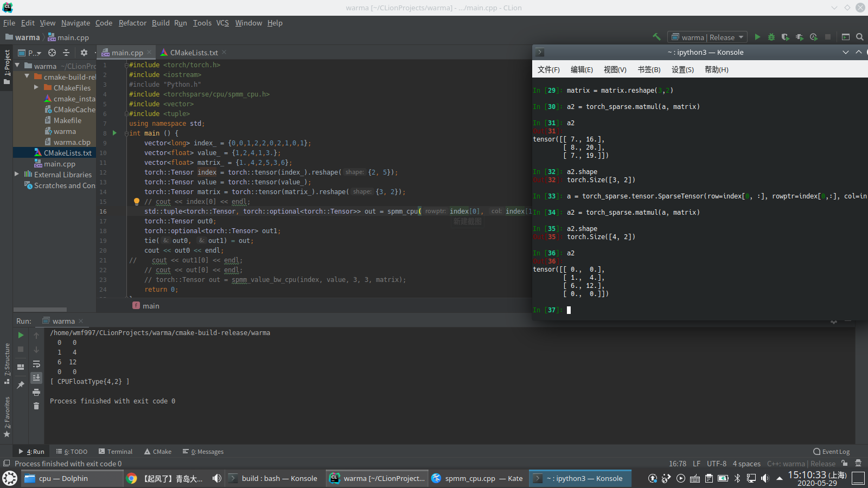
Task: Open 文件(F) menu in Konsole window
Action: [548, 69]
